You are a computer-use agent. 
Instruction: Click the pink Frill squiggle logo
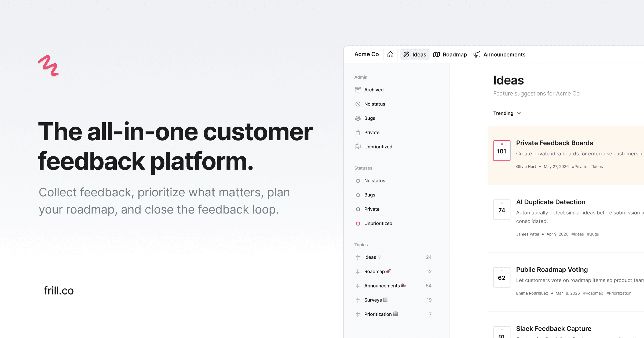[48, 66]
